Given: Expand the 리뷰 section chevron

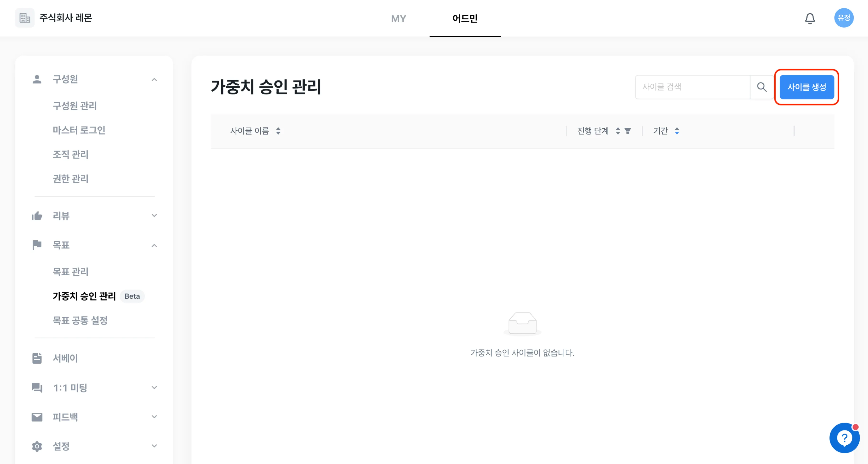Looking at the screenshot, I should (154, 215).
